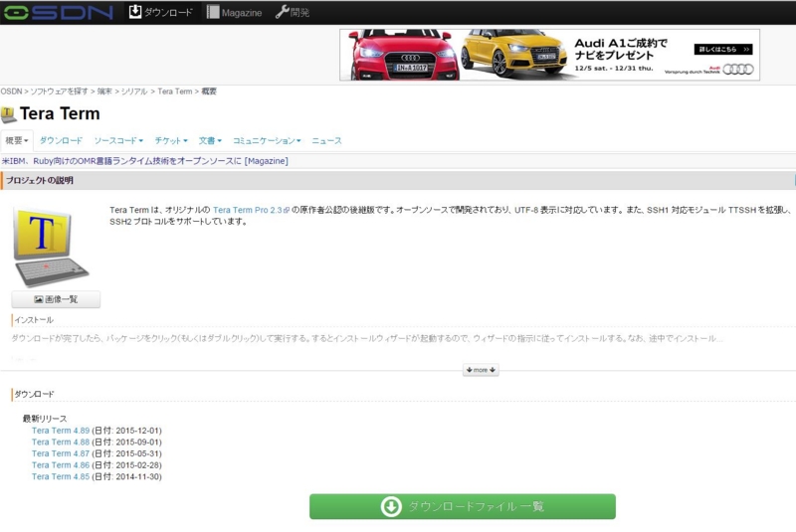Expand the ソースコード dropdown tab
The image size is (796, 532).
coord(118,140)
